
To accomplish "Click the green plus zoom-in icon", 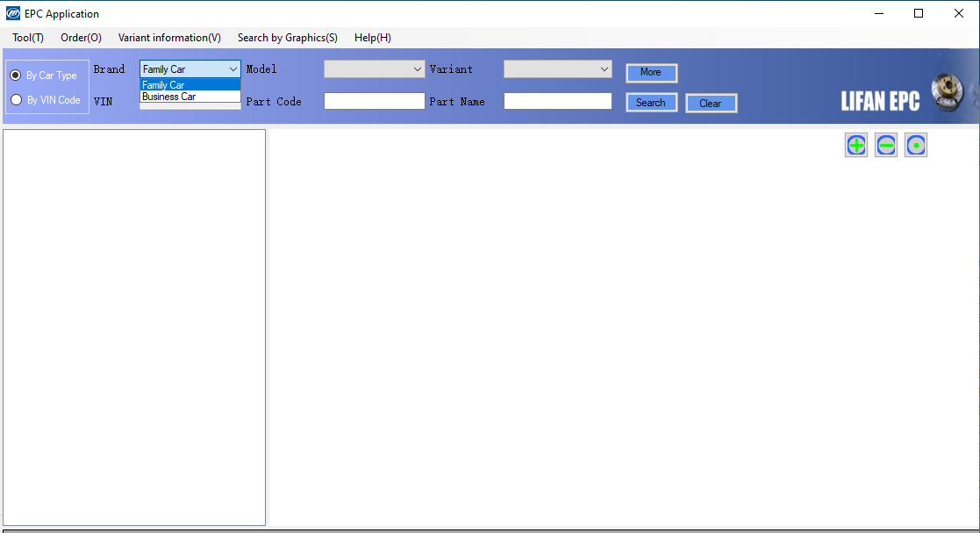I will (856, 146).
